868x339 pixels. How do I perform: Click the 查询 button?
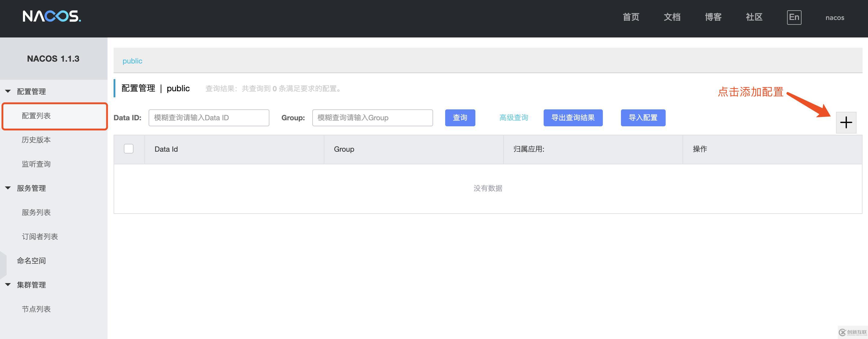(x=460, y=118)
